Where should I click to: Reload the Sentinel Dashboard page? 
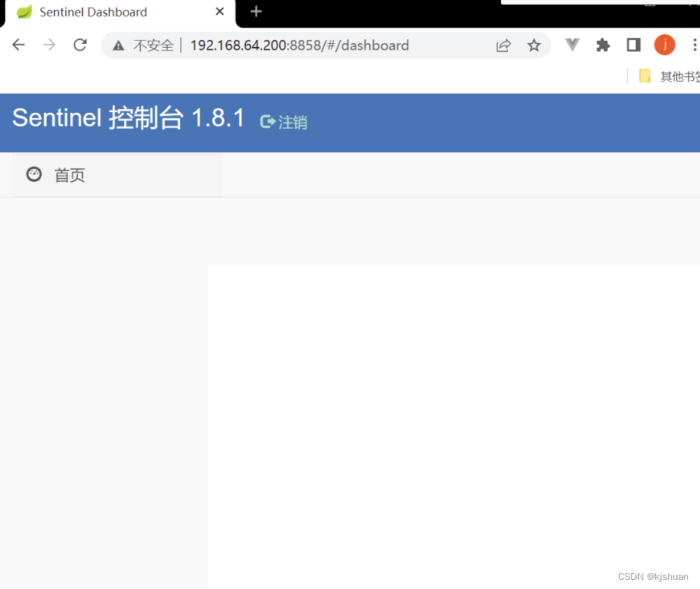[x=80, y=45]
